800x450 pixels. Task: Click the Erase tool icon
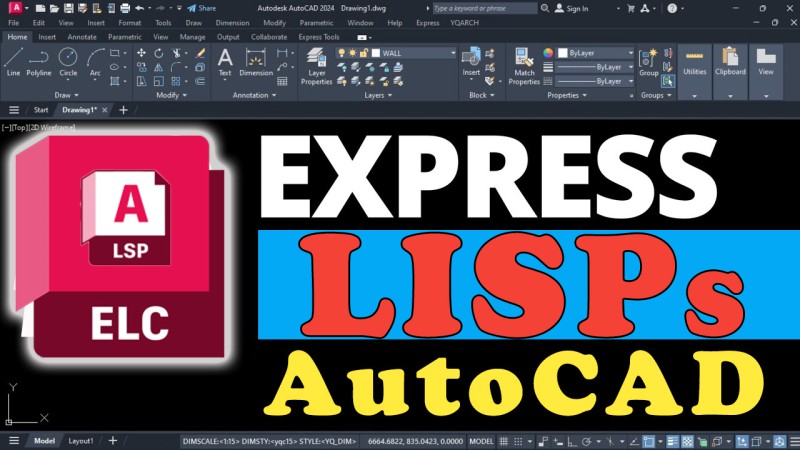coord(201,53)
